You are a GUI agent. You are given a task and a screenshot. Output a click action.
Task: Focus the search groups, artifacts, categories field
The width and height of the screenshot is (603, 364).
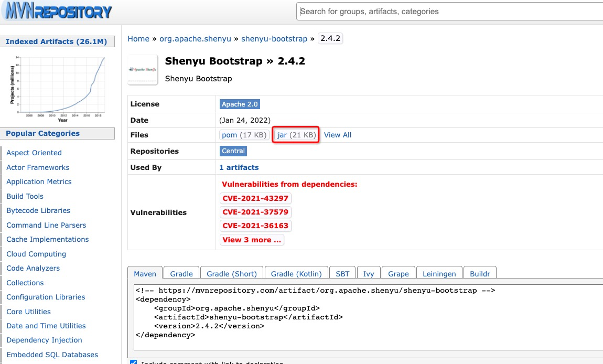tap(450, 12)
